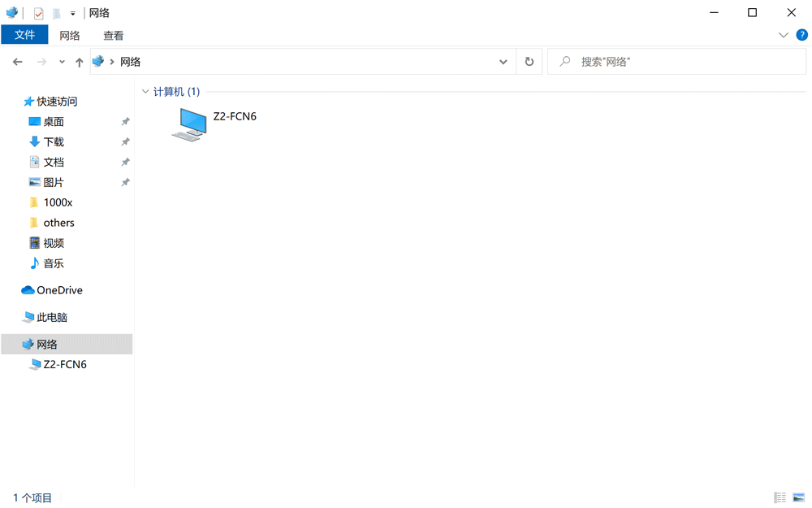Expand the ribbon with the chevron
The height and width of the screenshot is (508, 812).
pos(783,35)
